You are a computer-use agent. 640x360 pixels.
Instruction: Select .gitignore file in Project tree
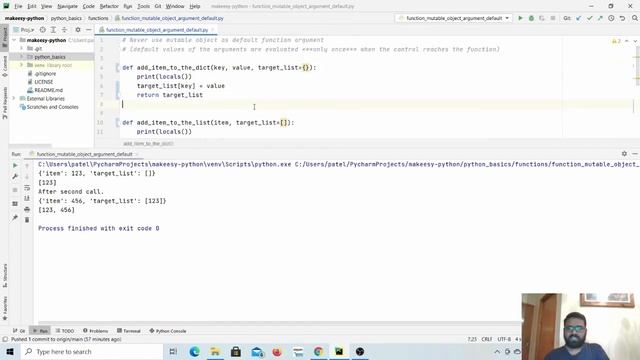click(42, 74)
